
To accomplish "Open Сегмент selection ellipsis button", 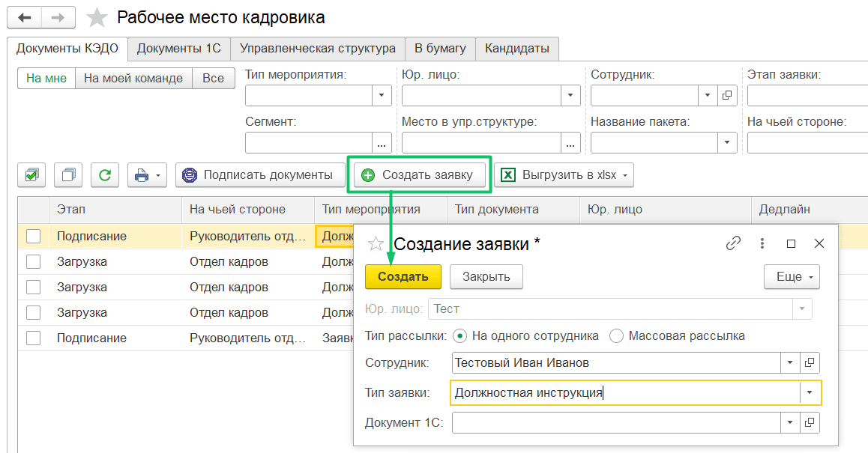I will pos(382,143).
